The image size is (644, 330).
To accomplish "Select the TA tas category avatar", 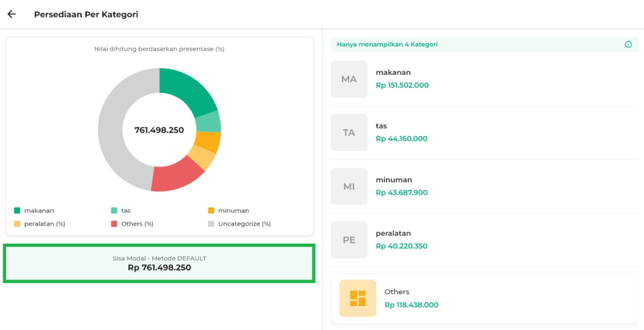I will [x=349, y=133].
